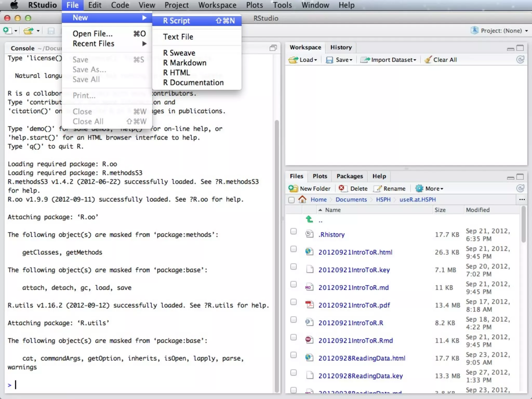Click the 20120928ReadingData.key document icon
Screen dimensions: 532x399
(310, 375)
